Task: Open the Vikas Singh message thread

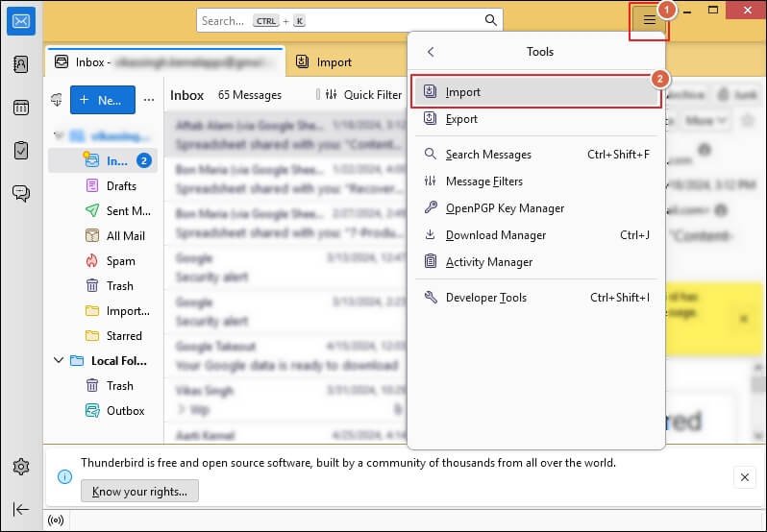Action: click(285, 399)
